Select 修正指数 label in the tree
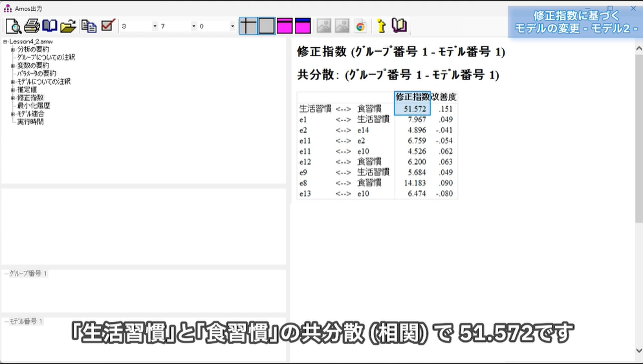The image size is (643, 364). click(30, 98)
